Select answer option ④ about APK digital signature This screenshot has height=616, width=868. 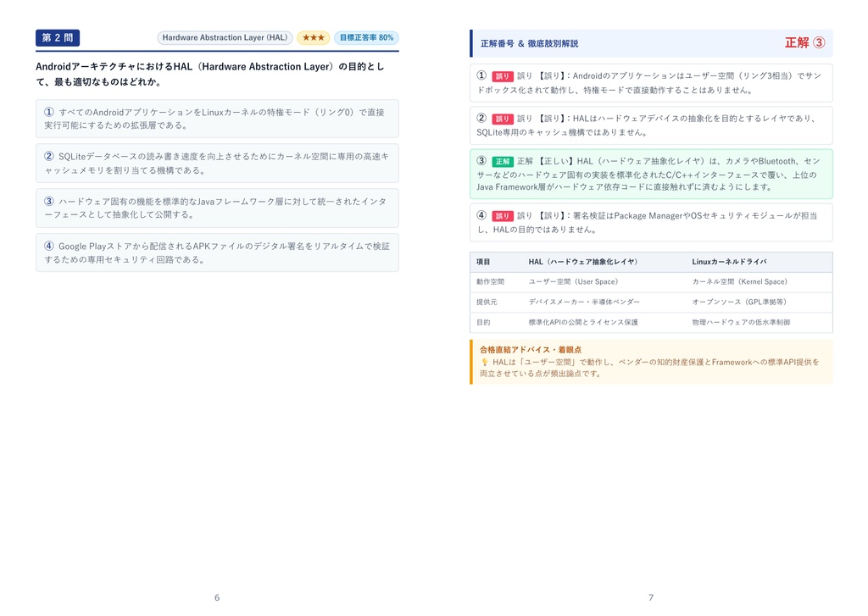coord(217,253)
